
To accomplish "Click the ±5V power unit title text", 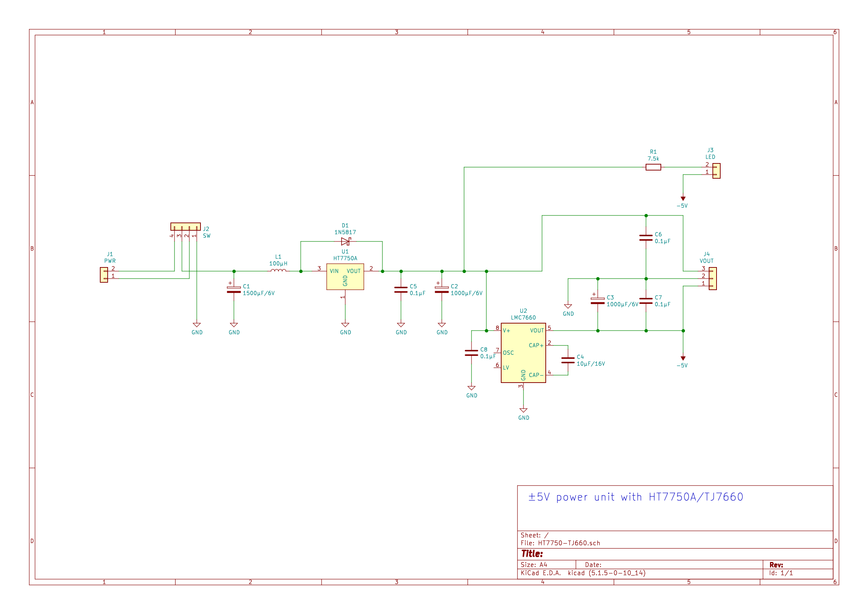I will 635,497.
